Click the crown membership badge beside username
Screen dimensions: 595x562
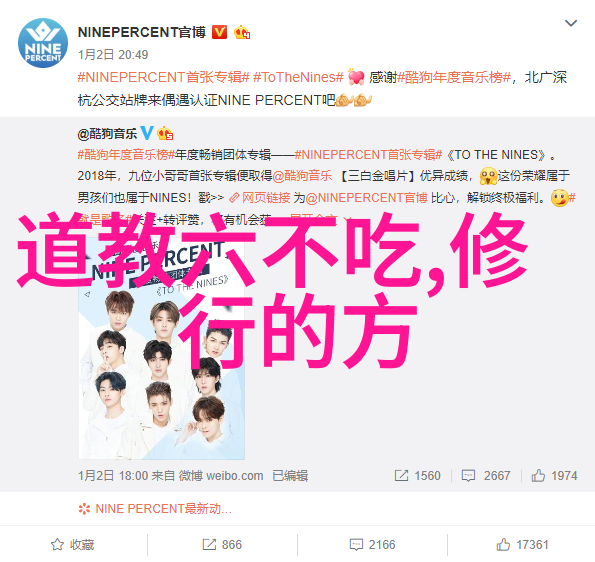pyautogui.click(x=242, y=32)
